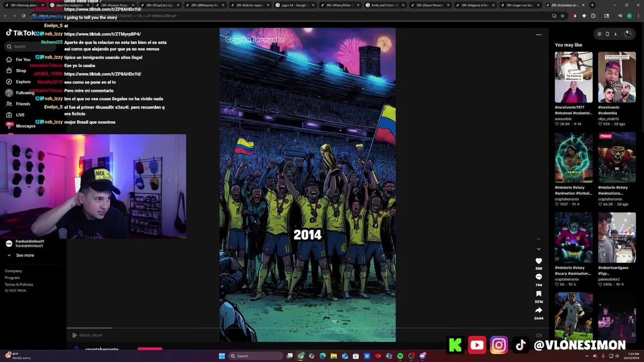The image size is (644, 362).
Task: Open Spotify from the taskbar
Action: 400,356
